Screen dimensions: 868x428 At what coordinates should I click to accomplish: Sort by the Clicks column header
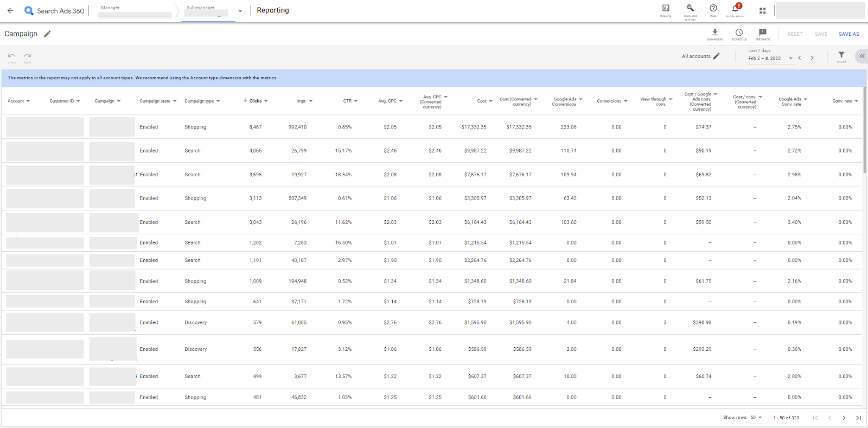click(x=255, y=101)
